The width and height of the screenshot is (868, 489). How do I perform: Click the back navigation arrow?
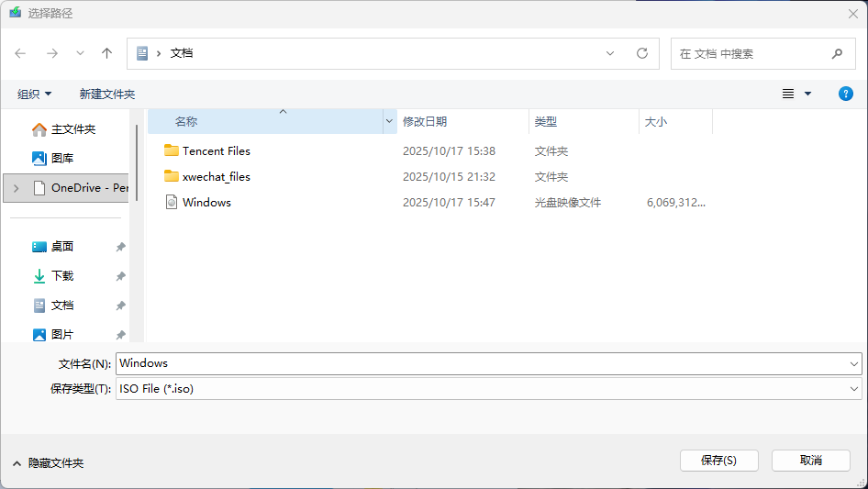pos(20,53)
